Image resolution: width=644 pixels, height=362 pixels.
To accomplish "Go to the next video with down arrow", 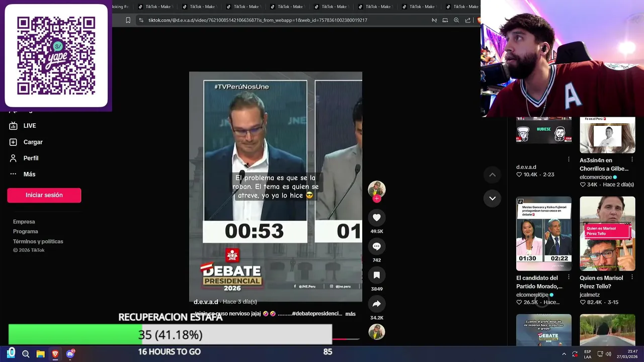I will (493, 198).
